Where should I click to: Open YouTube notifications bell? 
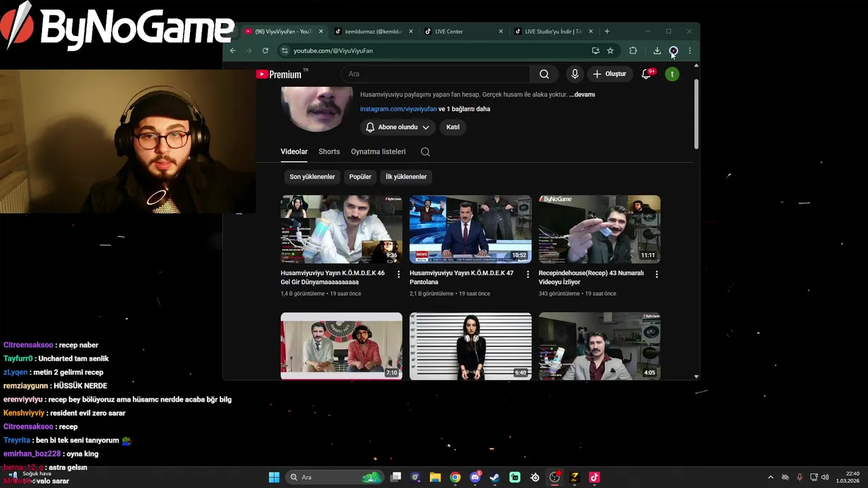[x=646, y=74]
